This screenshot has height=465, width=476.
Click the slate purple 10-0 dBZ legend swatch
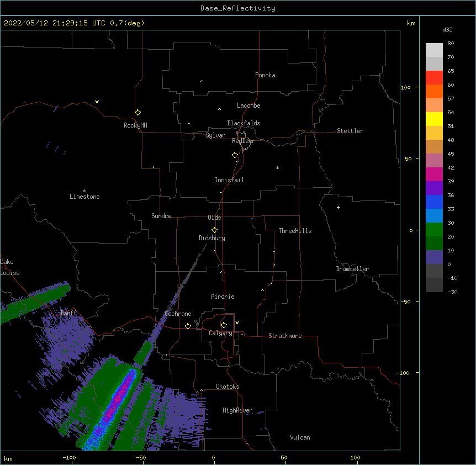click(x=434, y=257)
